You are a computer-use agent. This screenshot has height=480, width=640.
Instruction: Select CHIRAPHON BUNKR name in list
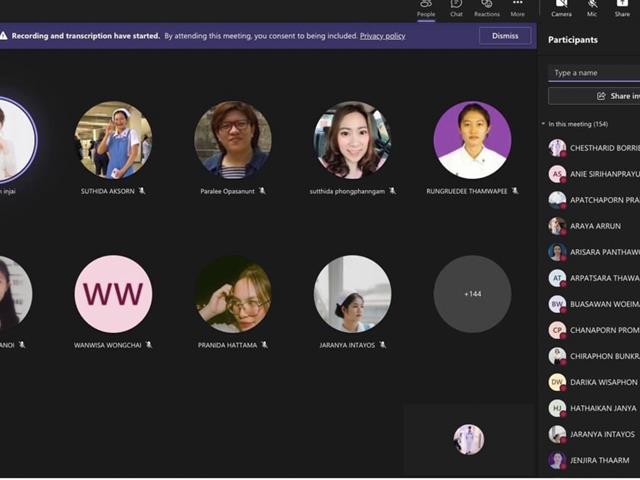point(605,356)
